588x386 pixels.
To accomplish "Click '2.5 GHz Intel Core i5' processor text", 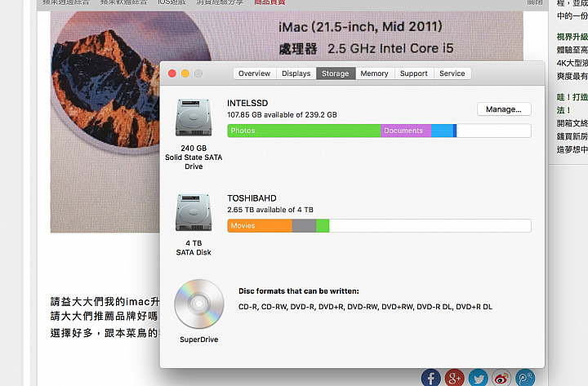I will click(x=390, y=48).
